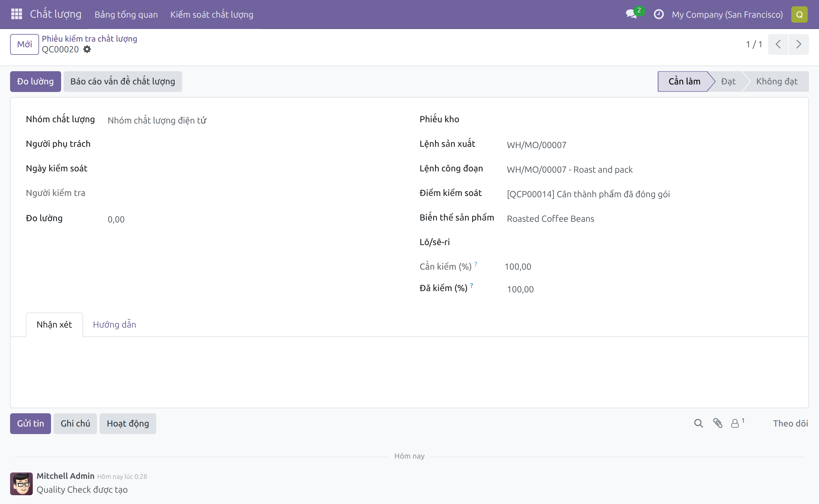Open the Phiếu kiểm tra chất lượng breadcrumb

tap(89, 39)
